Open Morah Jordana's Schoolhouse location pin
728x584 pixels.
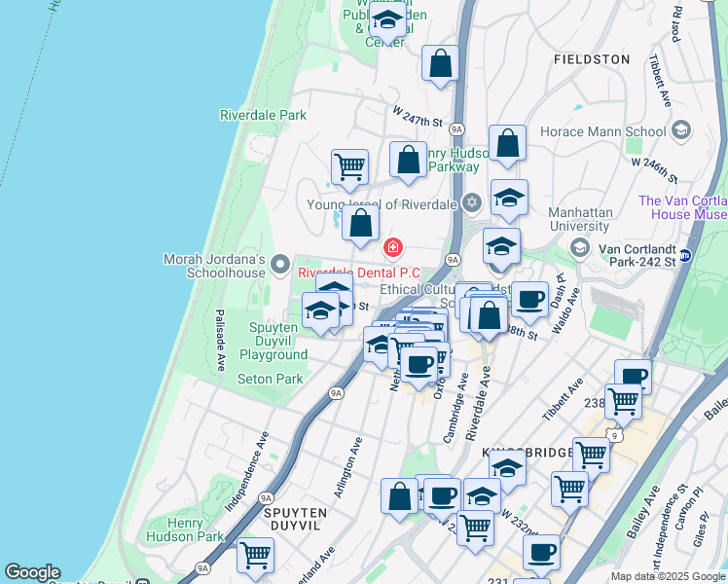tap(280, 266)
